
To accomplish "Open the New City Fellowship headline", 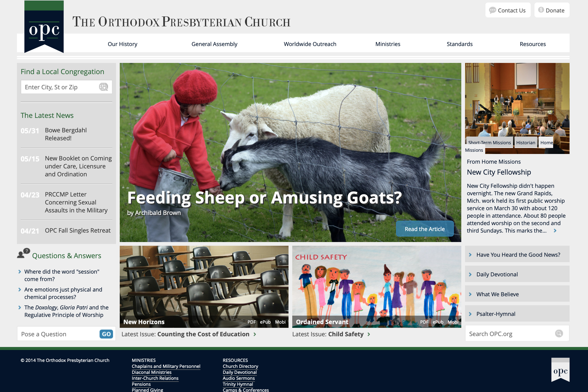I will (499, 172).
